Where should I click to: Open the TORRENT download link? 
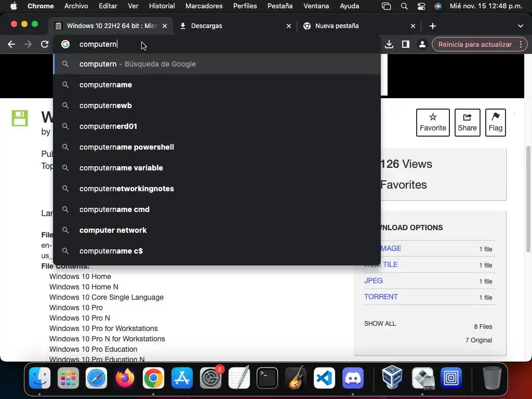381,297
